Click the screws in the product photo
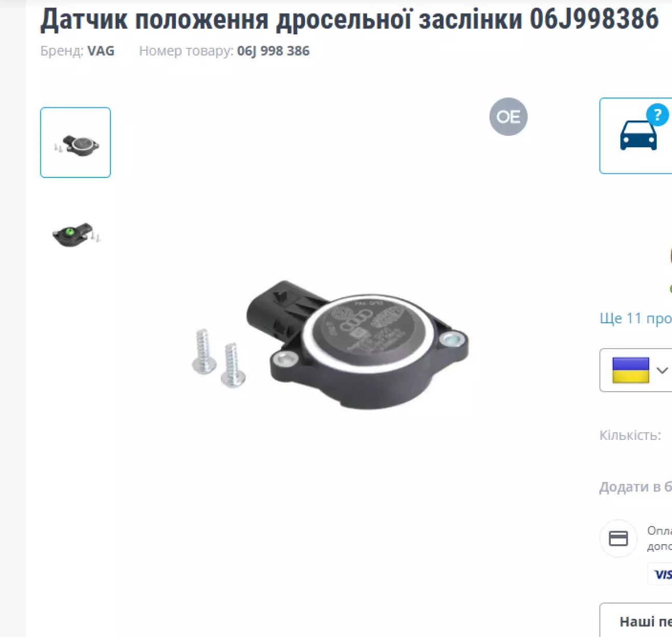672x637 pixels. coord(219,358)
